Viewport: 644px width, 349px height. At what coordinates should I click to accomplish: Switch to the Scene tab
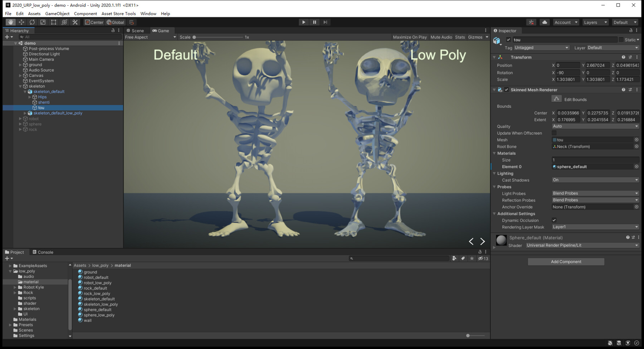[x=135, y=31]
